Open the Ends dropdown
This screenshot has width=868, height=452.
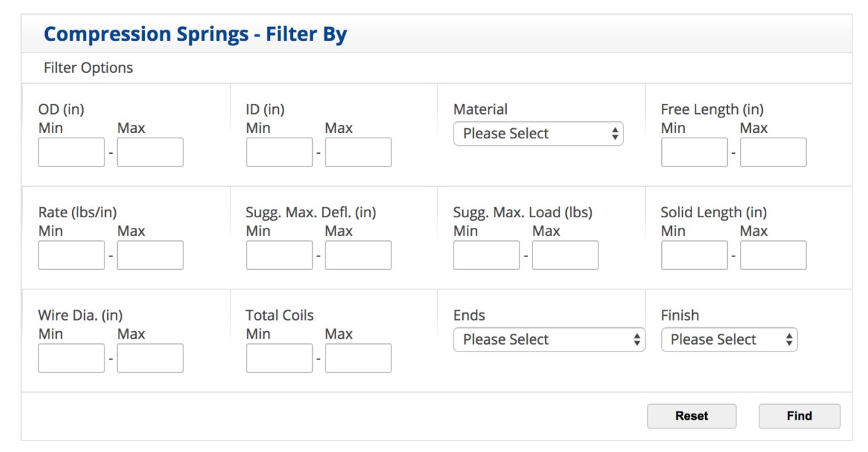[549, 339]
